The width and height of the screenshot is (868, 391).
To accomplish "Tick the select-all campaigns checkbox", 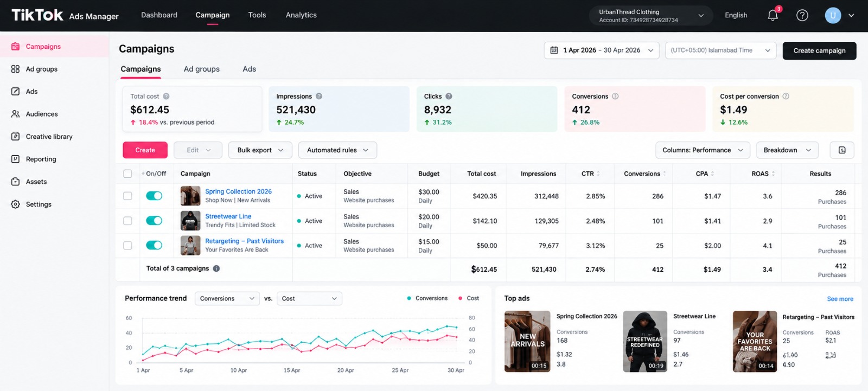I will pyautogui.click(x=127, y=174).
